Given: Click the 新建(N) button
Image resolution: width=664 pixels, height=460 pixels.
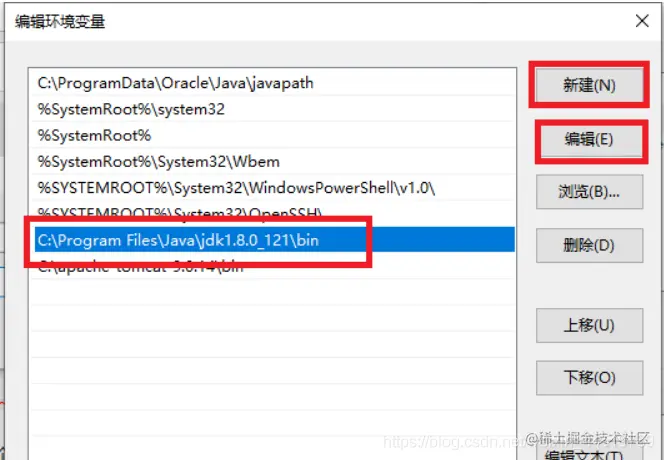Looking at the screenshot, I should (589, 85).
